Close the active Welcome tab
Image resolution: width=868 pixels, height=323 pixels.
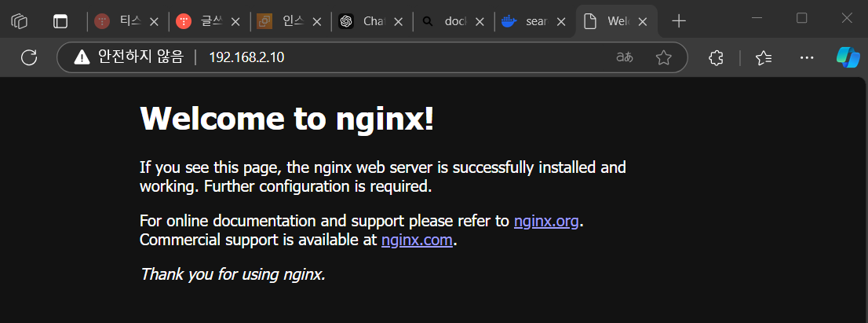pos(642,21)
